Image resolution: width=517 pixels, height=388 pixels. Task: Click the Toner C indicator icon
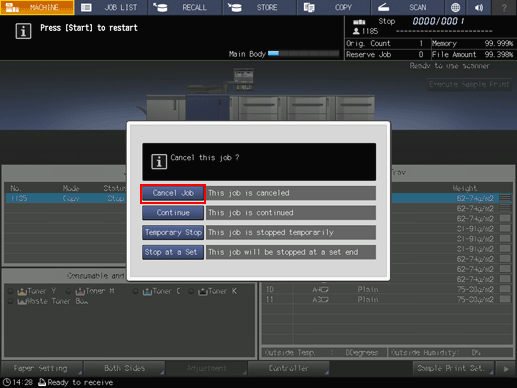tap(147, 292)
